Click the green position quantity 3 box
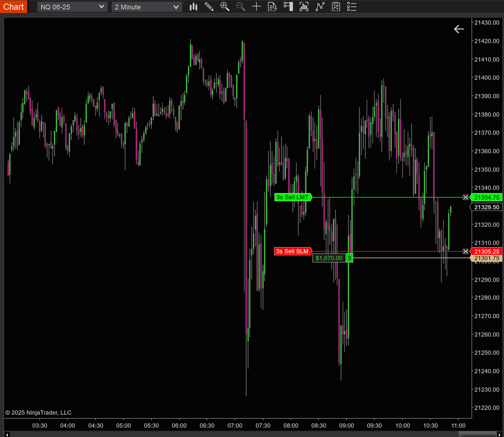 coord(349,258)
